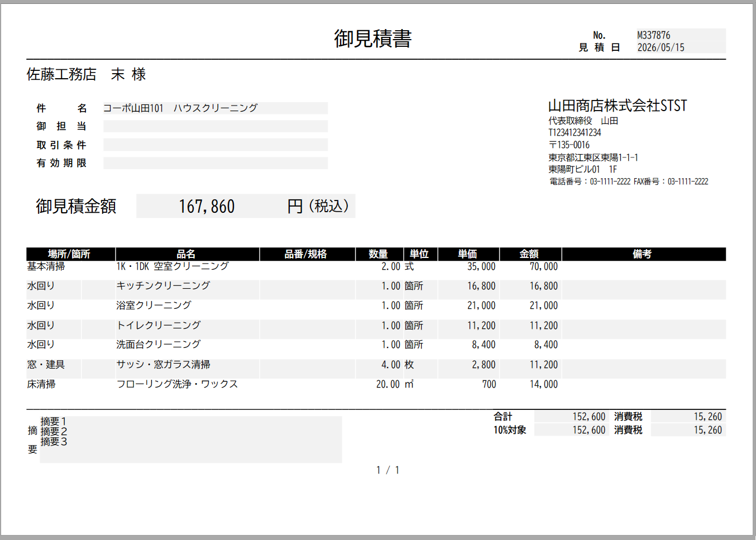Click the 有効期限 label
Screen dimensions: 756x540
click(61, 163)
